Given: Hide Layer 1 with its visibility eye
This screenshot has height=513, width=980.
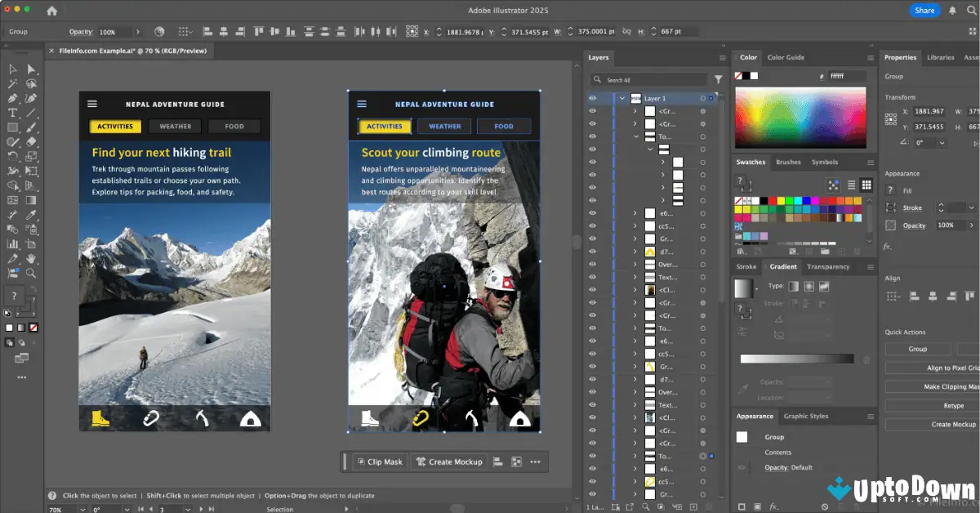Looking at the screenshot, I should click(591, 98).
